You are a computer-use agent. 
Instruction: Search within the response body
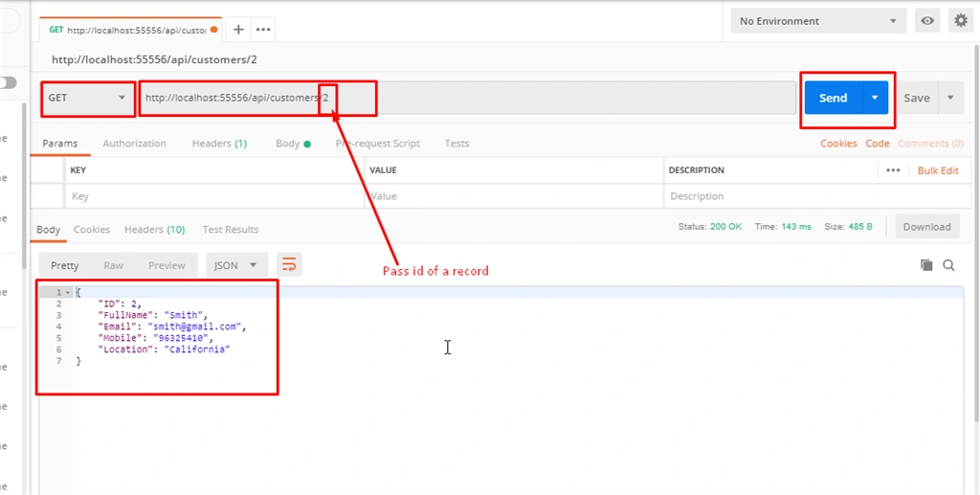click(948, 265)
